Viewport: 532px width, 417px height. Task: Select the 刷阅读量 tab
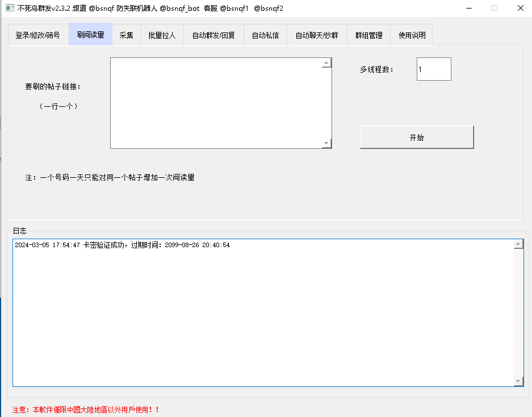[x=91, y=35]
